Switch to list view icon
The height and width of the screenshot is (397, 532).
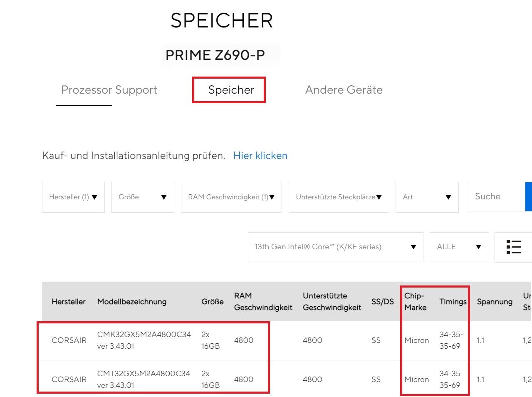click(x=514, y=247)
